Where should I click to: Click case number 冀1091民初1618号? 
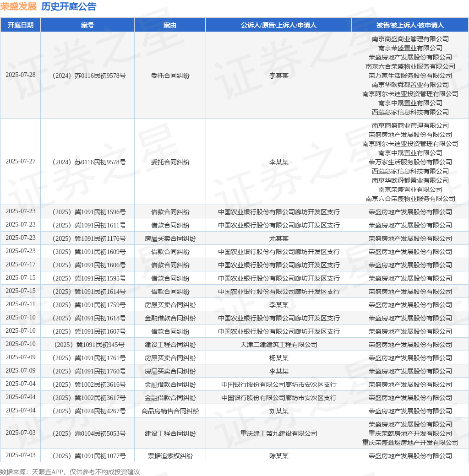pos(89,318)
